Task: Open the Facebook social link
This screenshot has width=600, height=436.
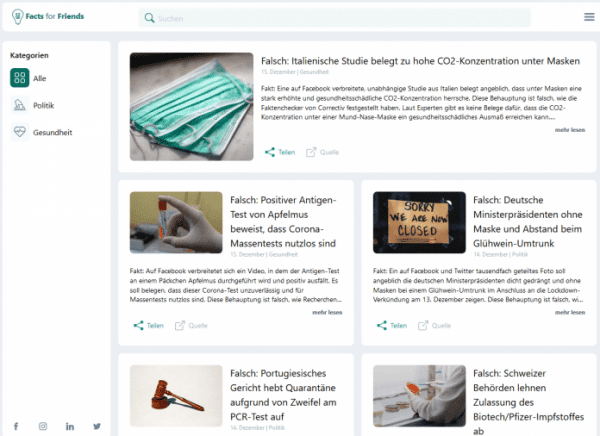Action: tap(16, 426)
